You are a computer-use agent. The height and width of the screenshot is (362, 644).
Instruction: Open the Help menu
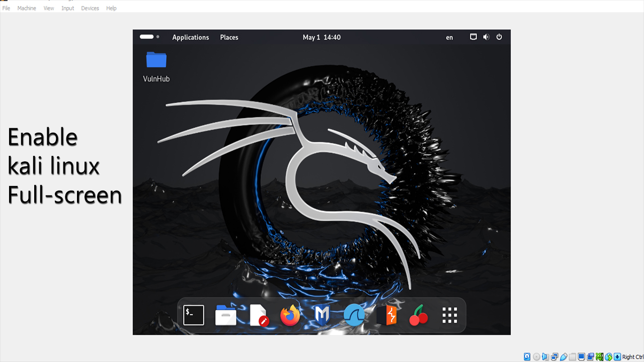[x=111, y=8]
